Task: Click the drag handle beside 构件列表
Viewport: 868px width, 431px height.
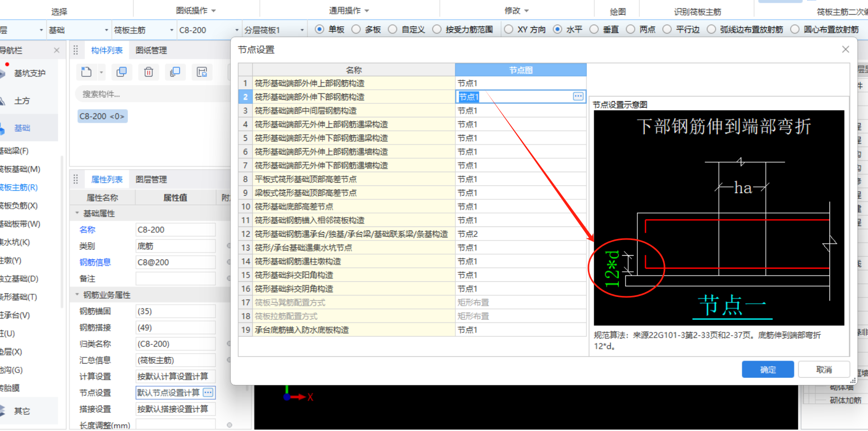Action: (76, 50)
